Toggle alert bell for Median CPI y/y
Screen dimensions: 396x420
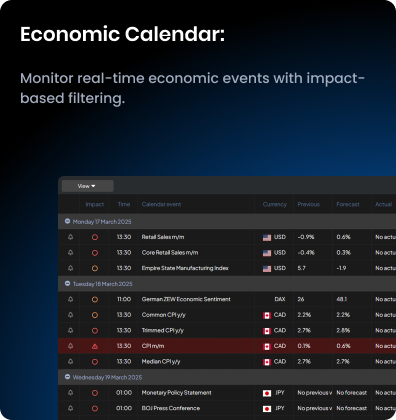pyautogui.click(x=70, y=361)
